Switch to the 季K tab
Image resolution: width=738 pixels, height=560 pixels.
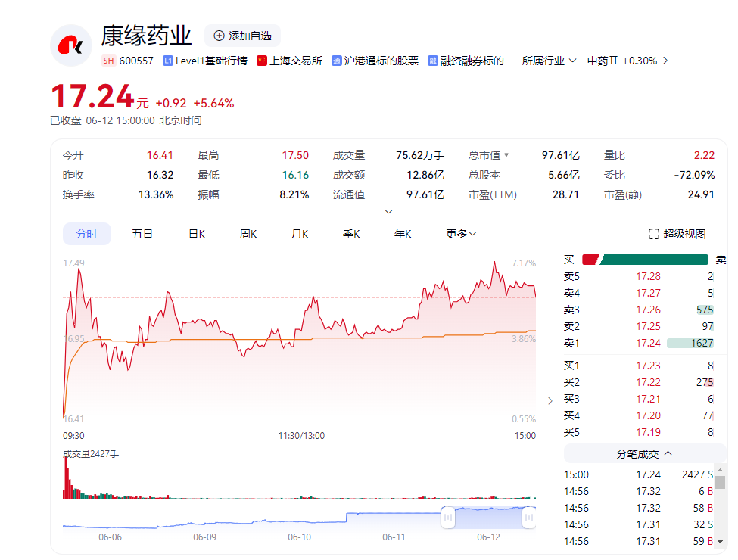point(351,234)
